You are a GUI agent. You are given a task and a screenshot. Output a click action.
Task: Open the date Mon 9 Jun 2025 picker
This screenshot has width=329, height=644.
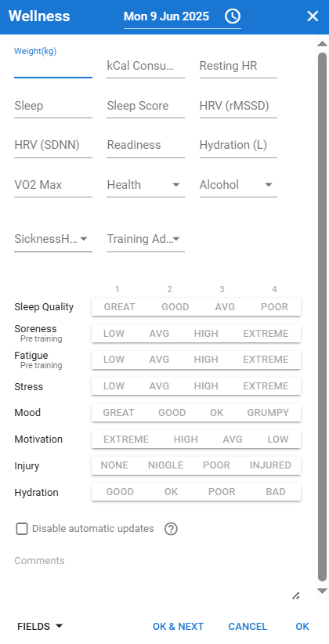click(x=166, y=16)
